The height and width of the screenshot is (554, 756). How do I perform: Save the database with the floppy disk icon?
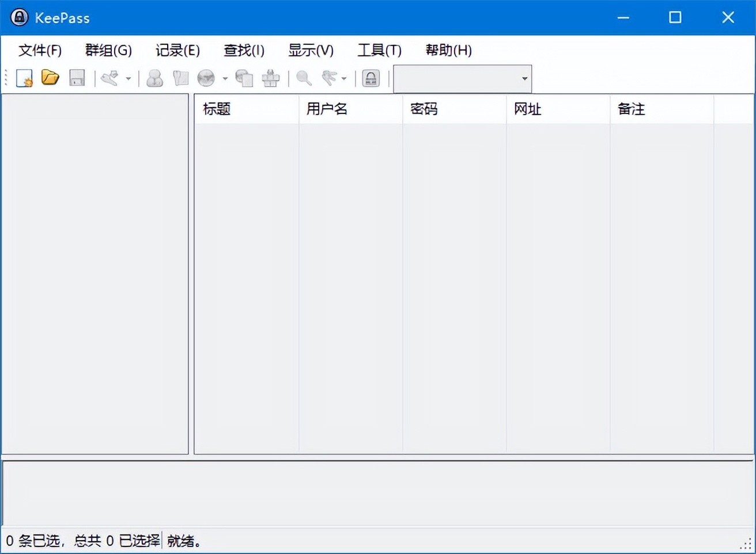[x=77, y=78]
